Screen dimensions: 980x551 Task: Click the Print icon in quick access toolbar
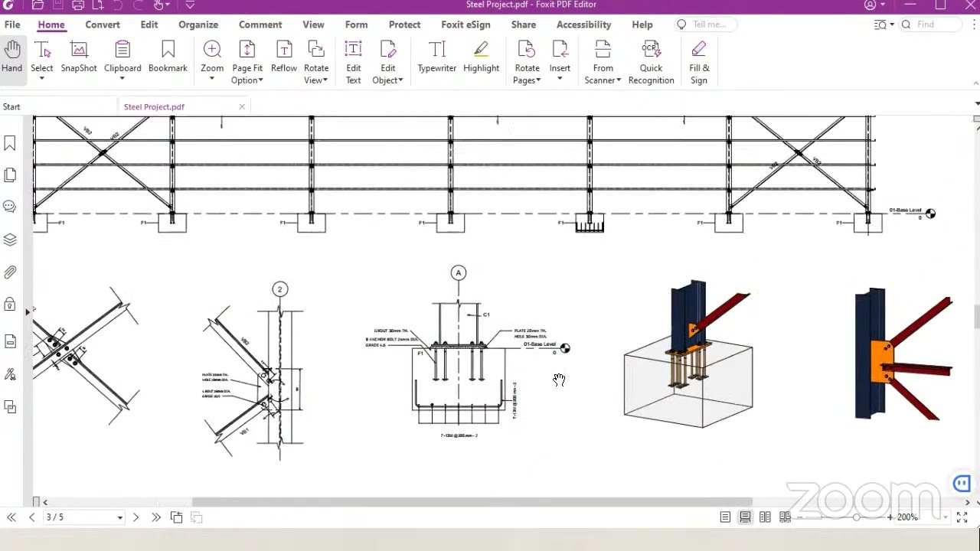[x=78, y=5]
